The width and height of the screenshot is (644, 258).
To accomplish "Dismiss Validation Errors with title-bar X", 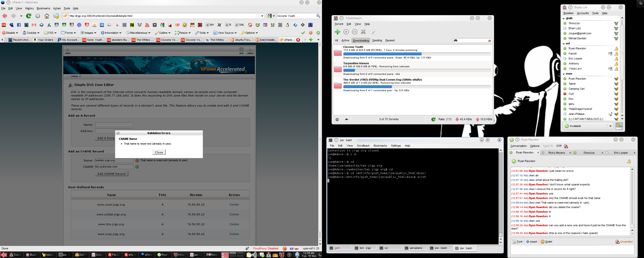I will [x=118, y=133].
